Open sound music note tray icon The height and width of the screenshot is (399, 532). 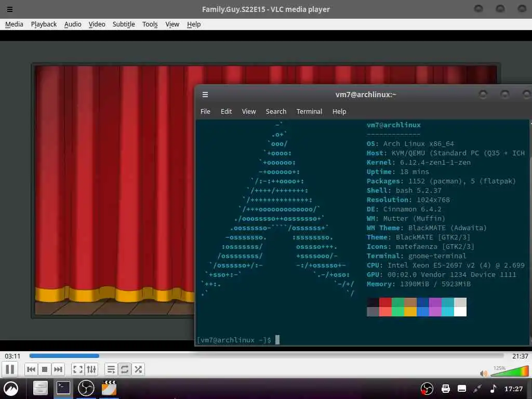(494, 389)
